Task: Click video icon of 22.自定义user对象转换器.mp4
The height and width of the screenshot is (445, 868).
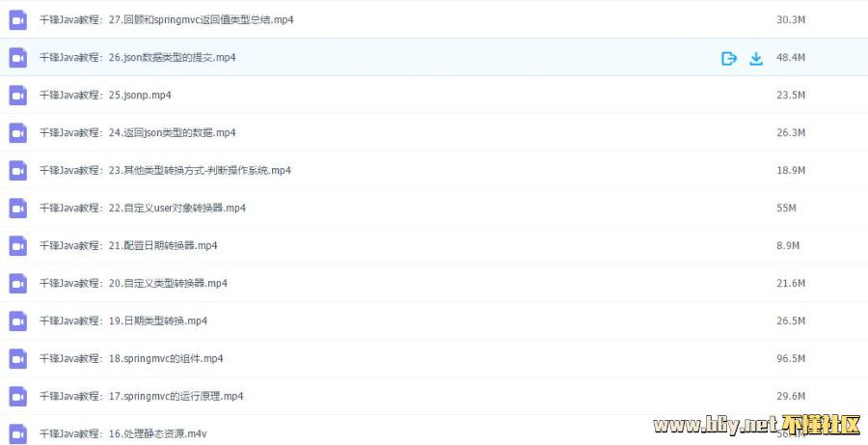Action: (x=17, y=209)
